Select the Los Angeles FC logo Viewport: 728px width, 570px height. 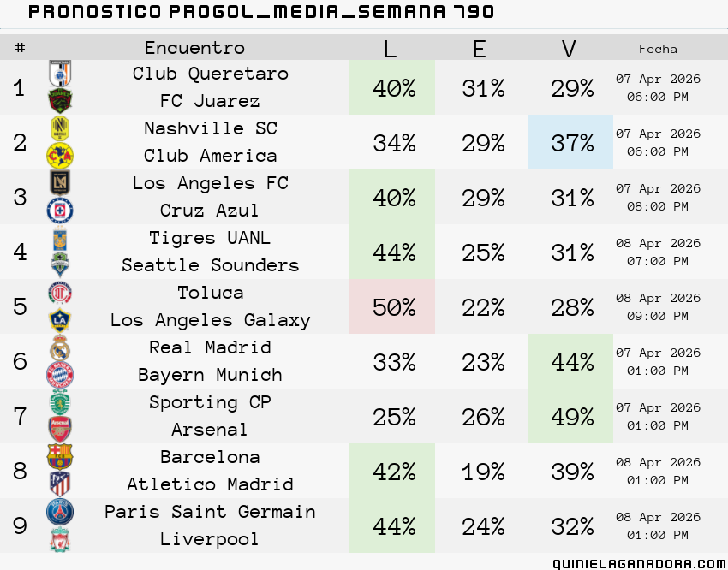click(x=60, y=183)
